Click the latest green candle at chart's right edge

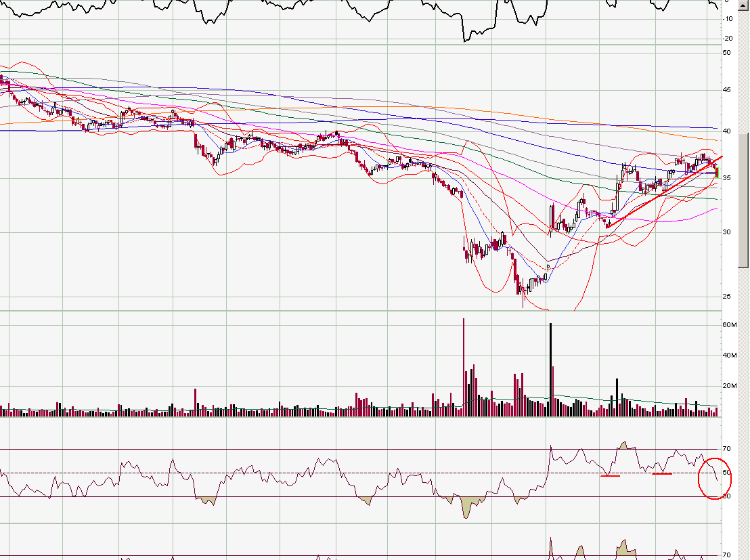717,173
